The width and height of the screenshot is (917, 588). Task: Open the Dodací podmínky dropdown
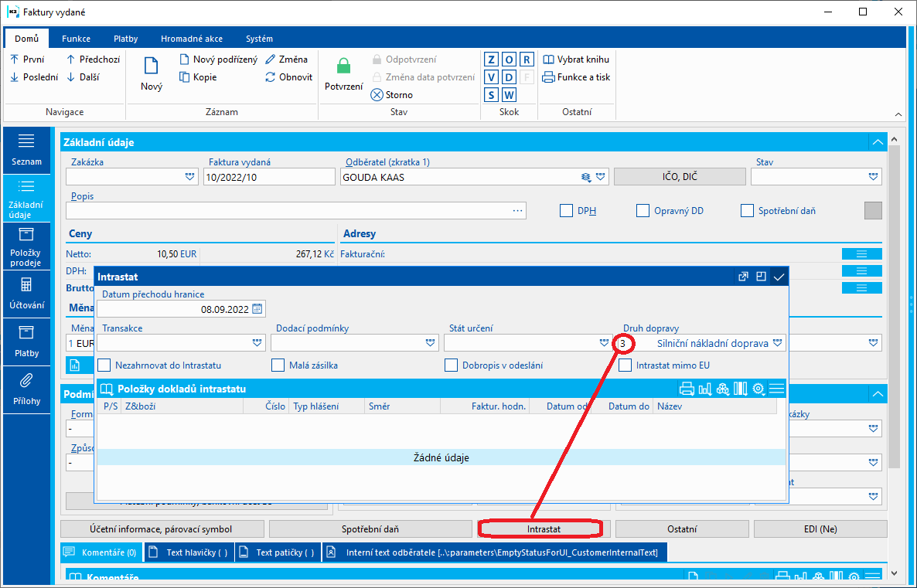pyautogui.click(x=431, y=343)
